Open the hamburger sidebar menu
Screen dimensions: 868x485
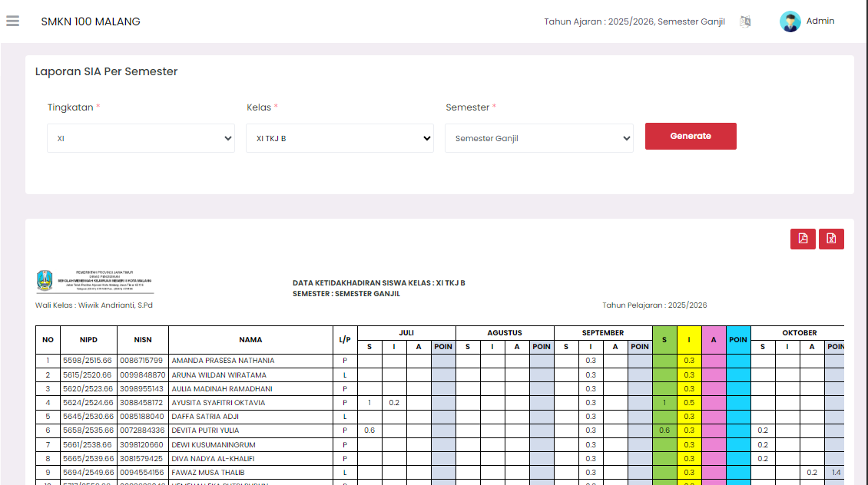pyautogui.click(x=12, y=21)
